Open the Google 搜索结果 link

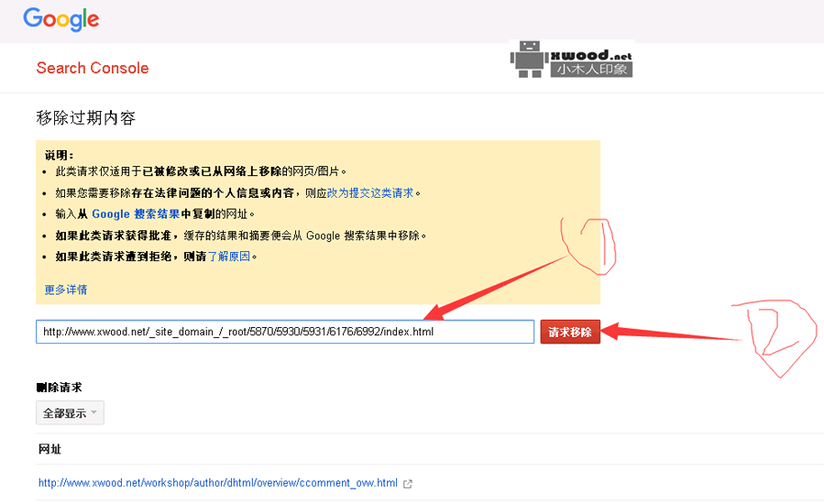136,214
